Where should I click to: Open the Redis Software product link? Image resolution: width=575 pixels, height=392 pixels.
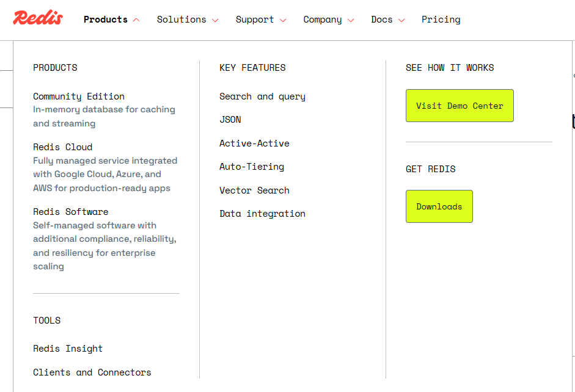click(71, 212)
